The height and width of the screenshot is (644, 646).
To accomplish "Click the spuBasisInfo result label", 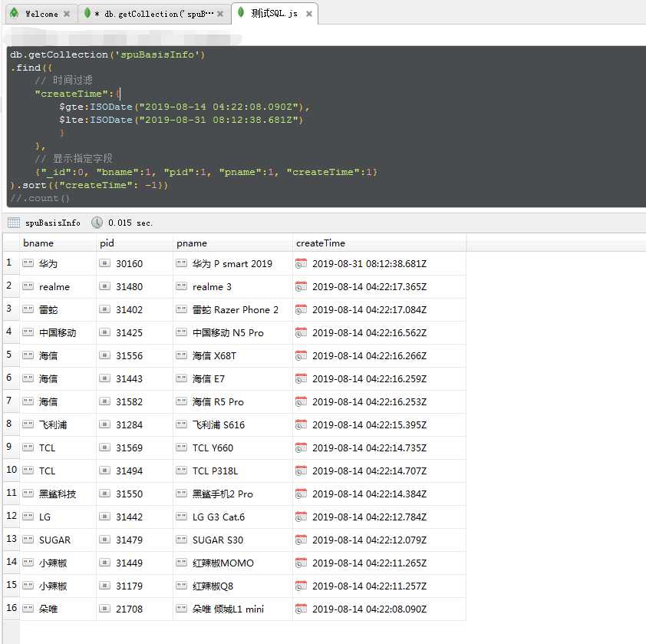I will click(53, 223).
